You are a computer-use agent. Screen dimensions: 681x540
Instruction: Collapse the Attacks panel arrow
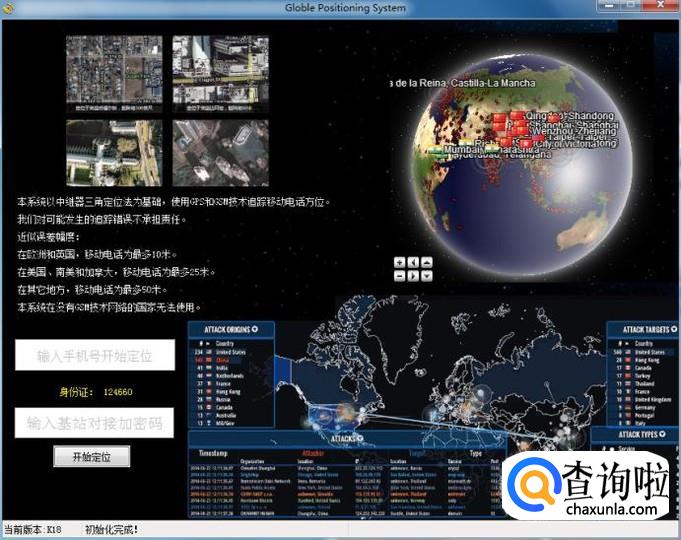coord(360,438)
